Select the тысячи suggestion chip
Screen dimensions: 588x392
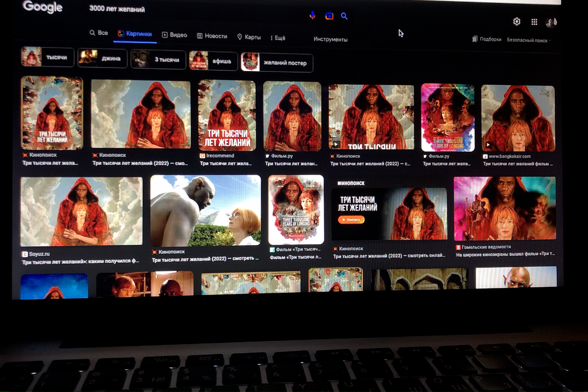coord(48,57)
